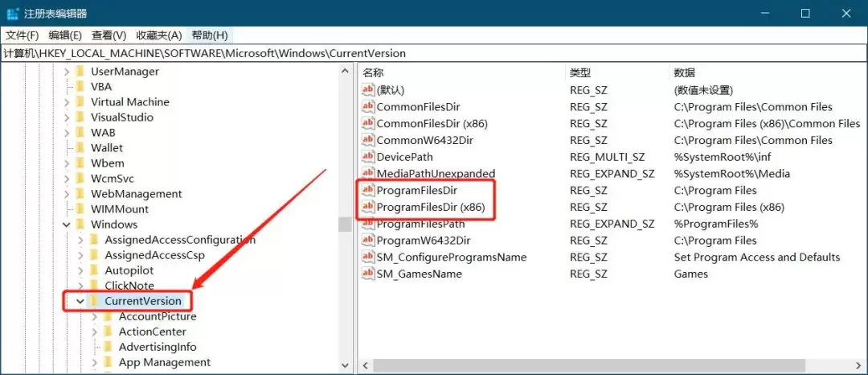Open the 编辑(E) menu

click(65, 35)
